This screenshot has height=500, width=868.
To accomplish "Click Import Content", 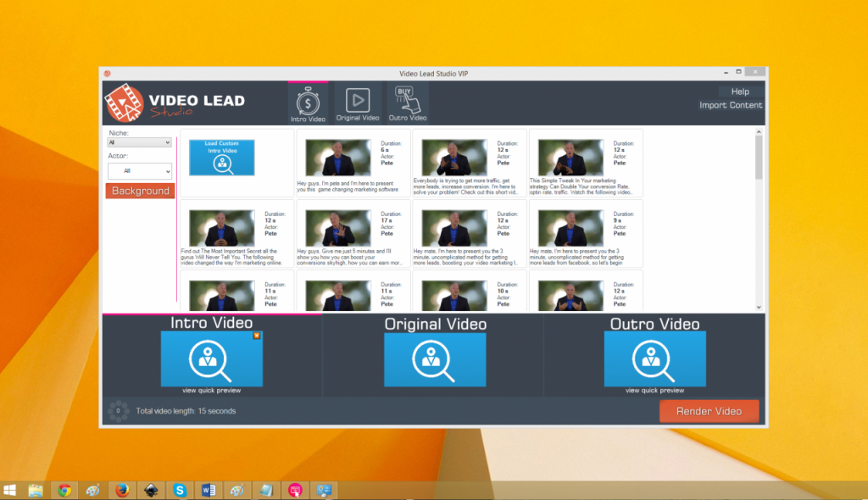I will [730, 105].
